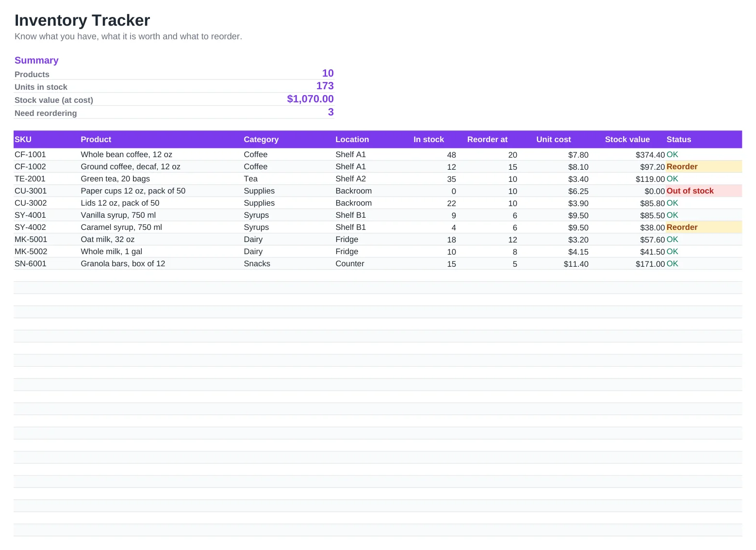Click the Lids 12 oz, pack of 50 cell
Screen dimensions: 756x550
pos(120,203)
